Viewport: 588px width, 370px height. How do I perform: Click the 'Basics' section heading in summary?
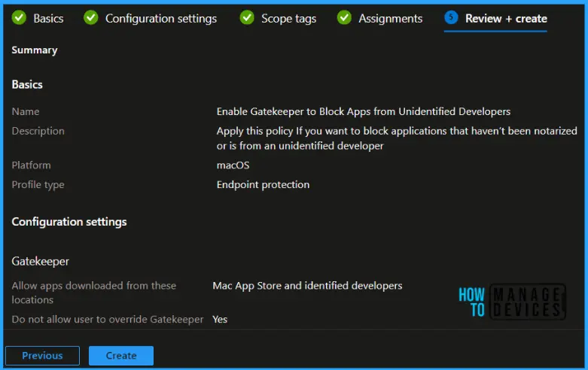[27, 85]
